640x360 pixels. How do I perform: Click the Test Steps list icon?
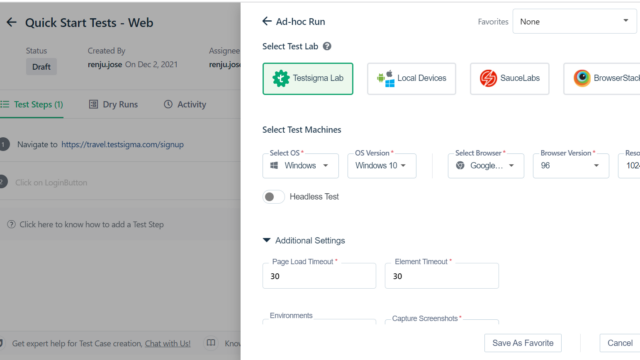coord(4,104)
